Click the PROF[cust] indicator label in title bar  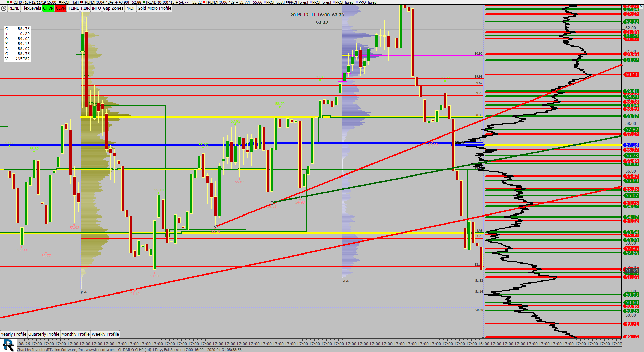click(x=275, y=2)
